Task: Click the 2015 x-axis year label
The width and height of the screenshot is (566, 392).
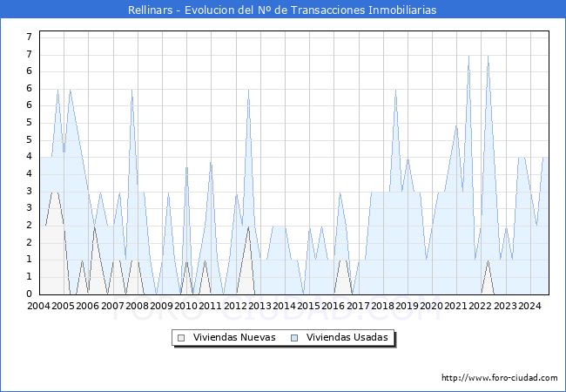Action: [308, 306]
